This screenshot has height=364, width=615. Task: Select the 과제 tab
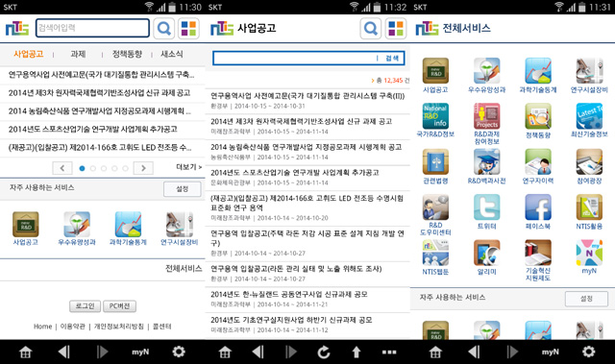tap(78, 54)
